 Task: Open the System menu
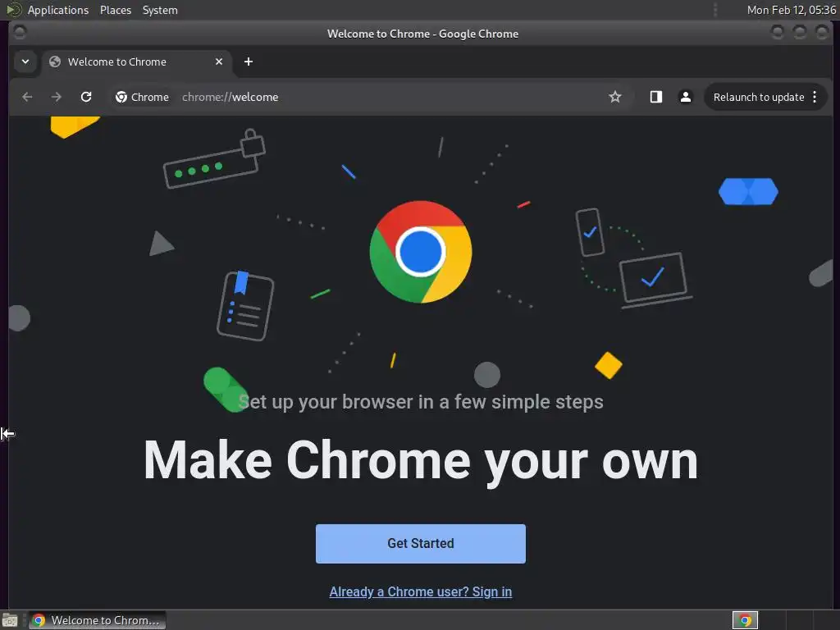(x=160, y=10)
